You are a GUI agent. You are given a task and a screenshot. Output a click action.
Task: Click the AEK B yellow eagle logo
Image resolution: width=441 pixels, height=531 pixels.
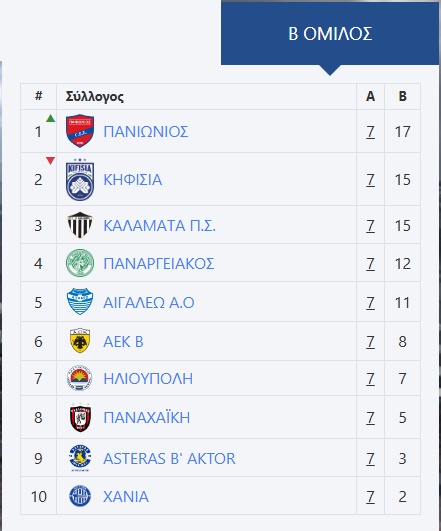click(x=80, y=341)
